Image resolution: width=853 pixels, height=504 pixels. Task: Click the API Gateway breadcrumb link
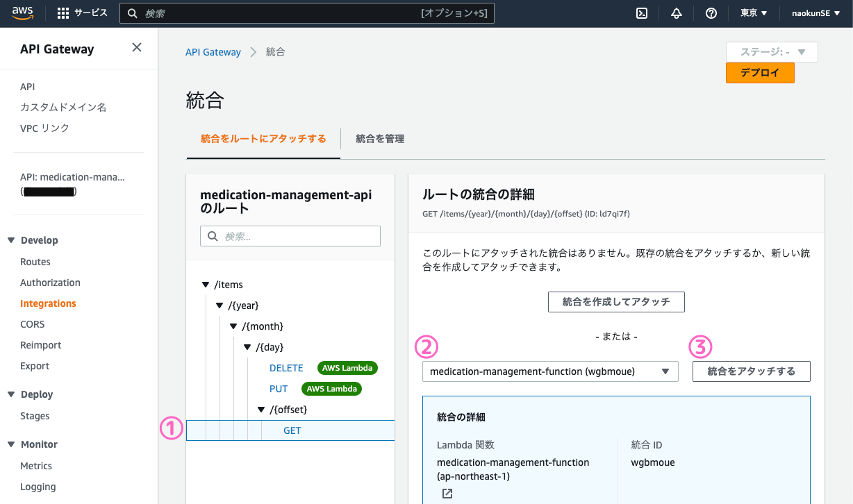pyautogui.click(x=213, y=52)
